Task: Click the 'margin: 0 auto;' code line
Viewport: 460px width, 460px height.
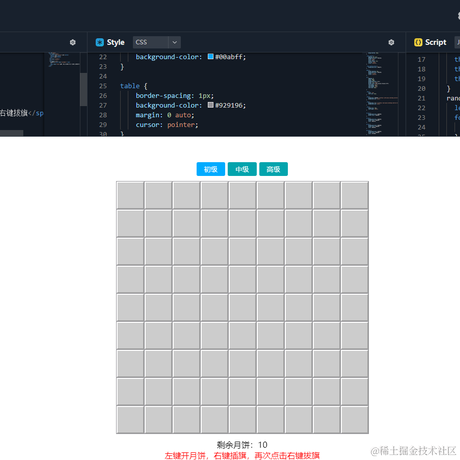Action: point(165,115)
